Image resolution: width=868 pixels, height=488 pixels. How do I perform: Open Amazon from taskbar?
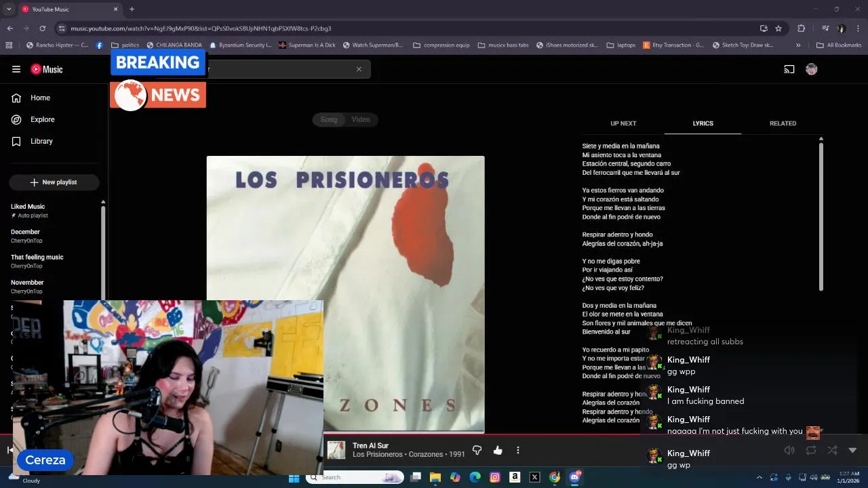click(x=515, y=477)
